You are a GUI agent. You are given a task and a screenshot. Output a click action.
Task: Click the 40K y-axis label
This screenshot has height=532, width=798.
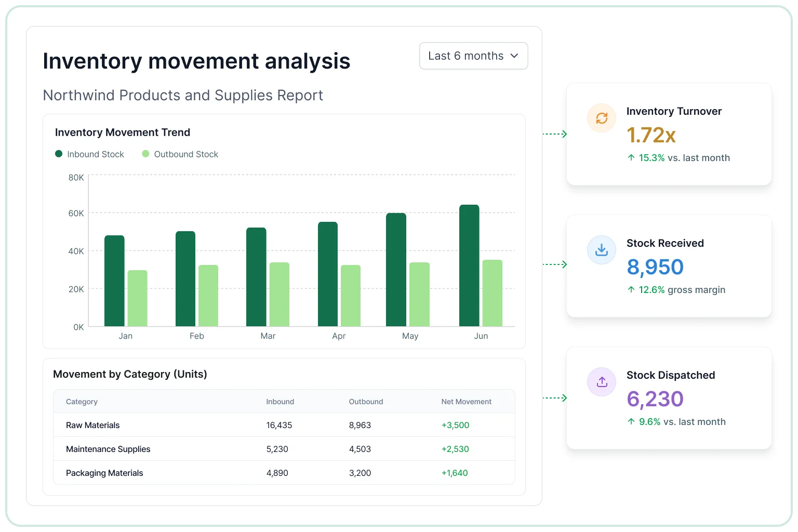pyautogui.click(x=76, y=251)
